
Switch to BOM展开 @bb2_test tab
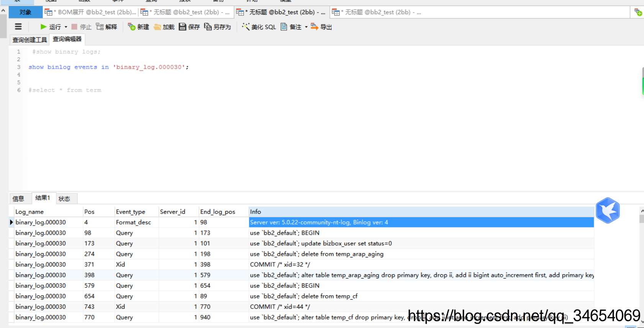(x=90, y=12)
